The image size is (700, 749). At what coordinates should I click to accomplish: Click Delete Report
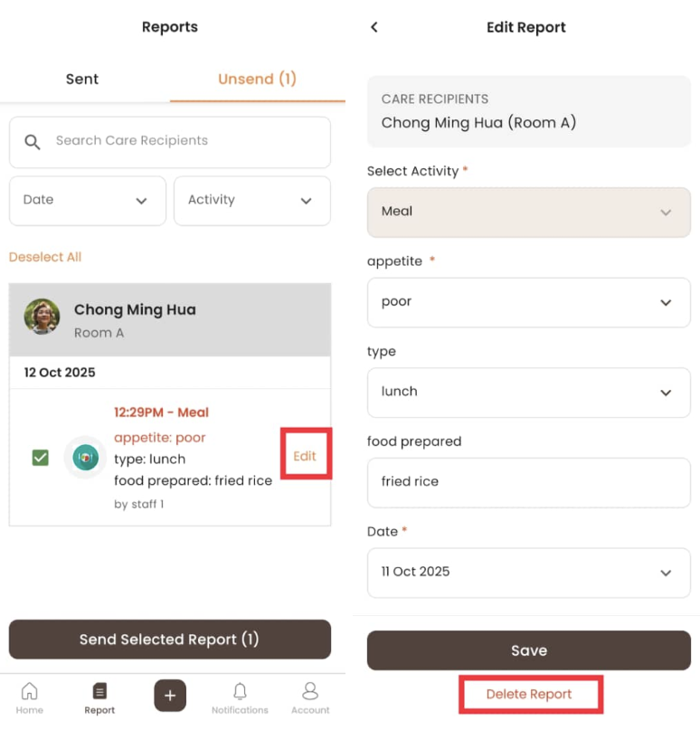point(530,693)
